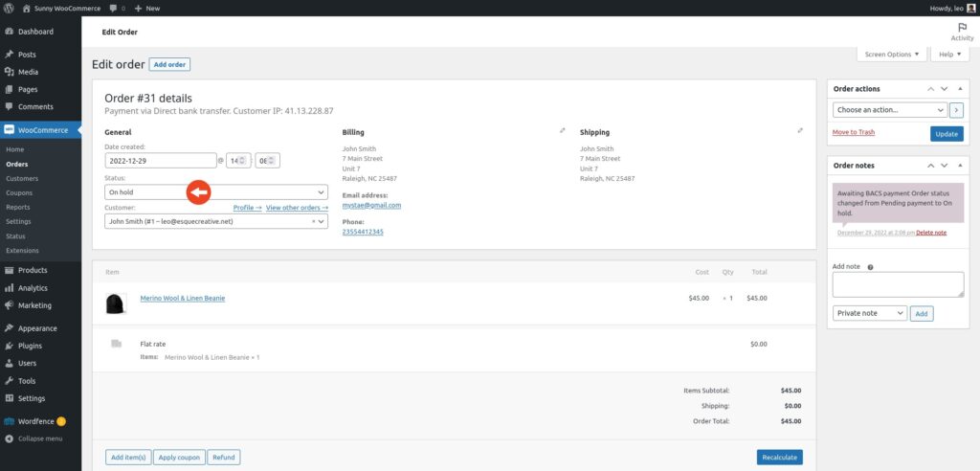980x471 pixels.
Task: Click the beanie product thumbnail
Action: [116, 304]
